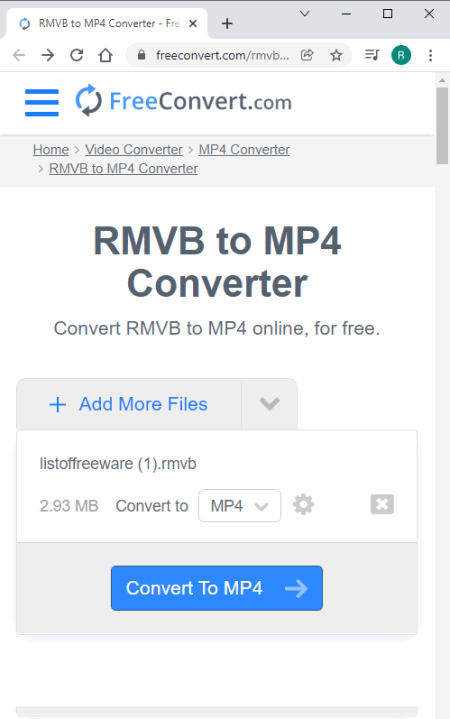Remove listoffreeware (1).rmvb with the X icon

[x=382, y=504]
